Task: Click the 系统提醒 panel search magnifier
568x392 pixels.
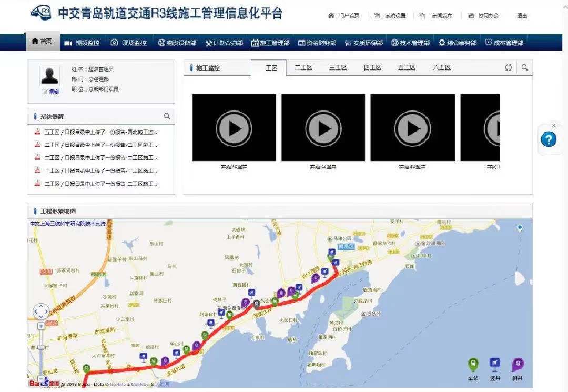Action: coord(167,116)
